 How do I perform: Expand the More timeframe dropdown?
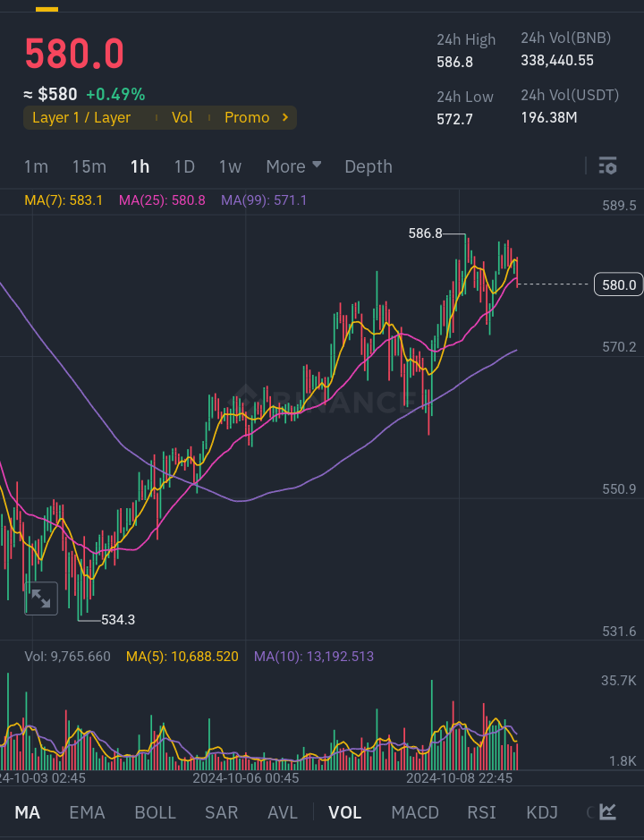coord(293,166)
